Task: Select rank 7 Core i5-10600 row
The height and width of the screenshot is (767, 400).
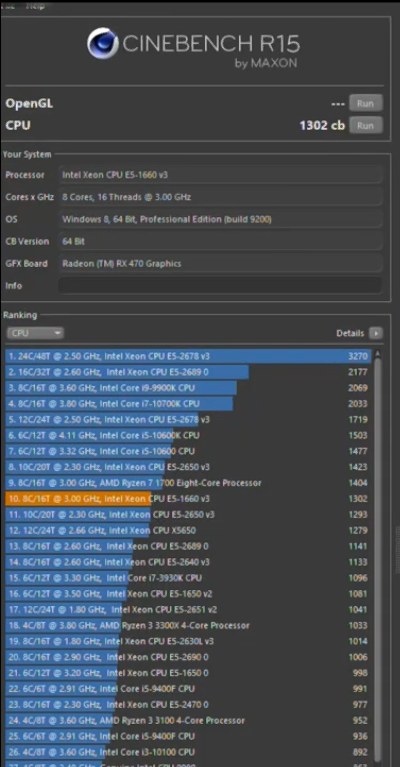Action: [x=188, y=451]
